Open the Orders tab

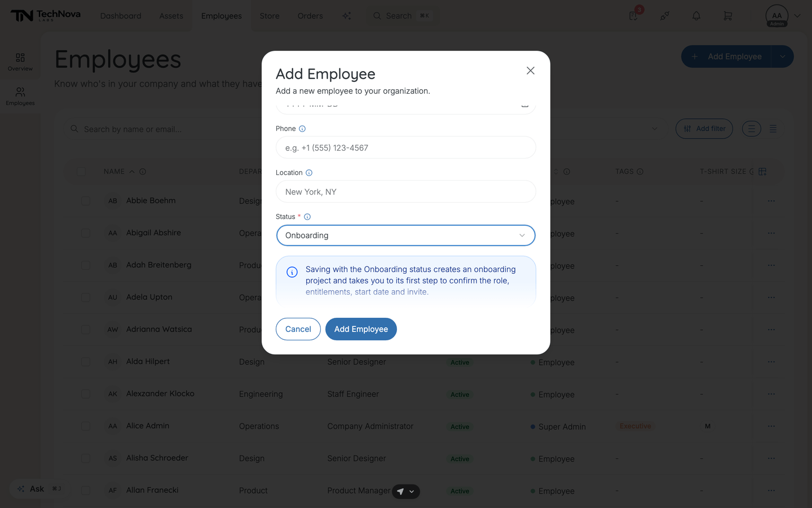tap(310, 16)
